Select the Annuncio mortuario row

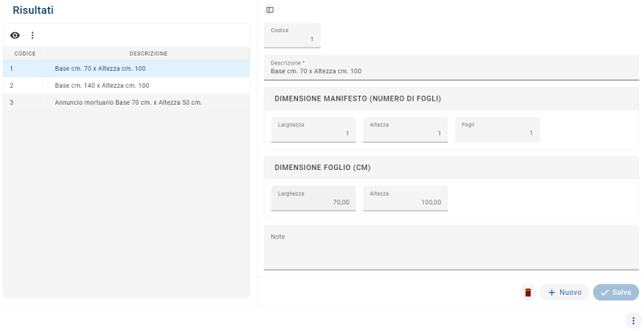(127, 102)
